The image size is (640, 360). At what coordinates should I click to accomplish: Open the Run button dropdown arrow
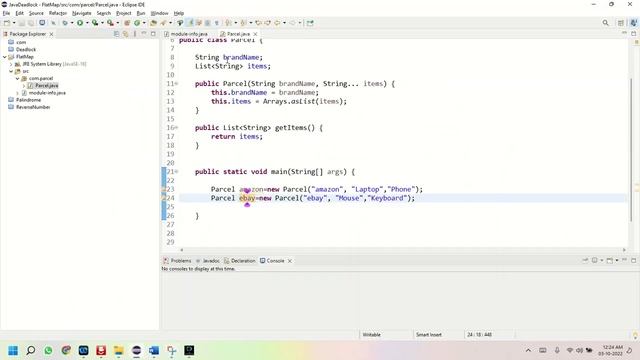click(87, 23)
